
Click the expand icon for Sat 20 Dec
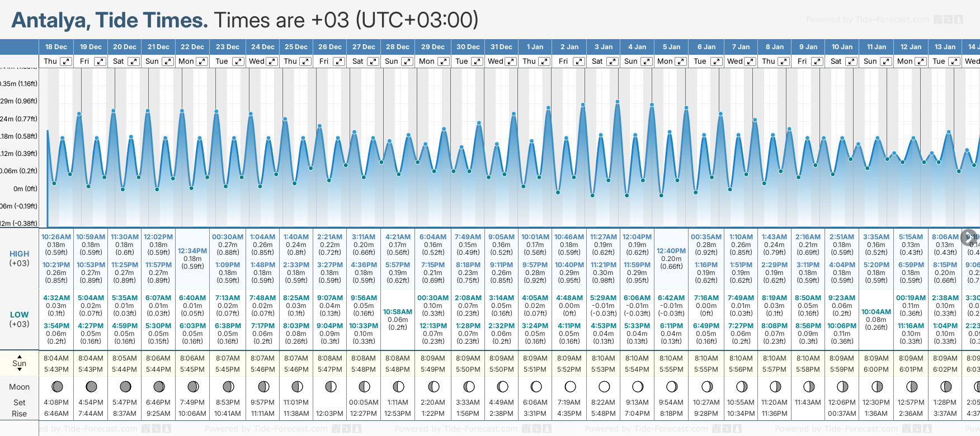tap(133, 61)
